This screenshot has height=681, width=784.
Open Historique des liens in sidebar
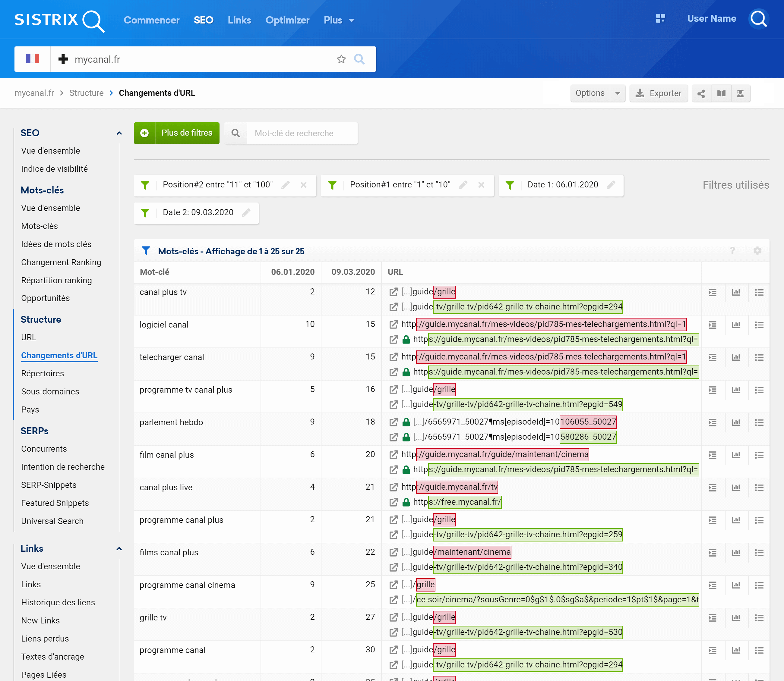click(58, 603)
